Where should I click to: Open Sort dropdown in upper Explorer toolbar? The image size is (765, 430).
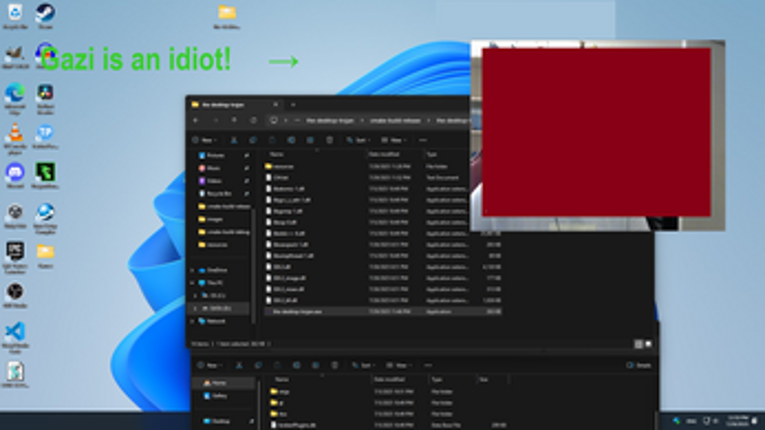pyautogui.click(x=358, y=140)
